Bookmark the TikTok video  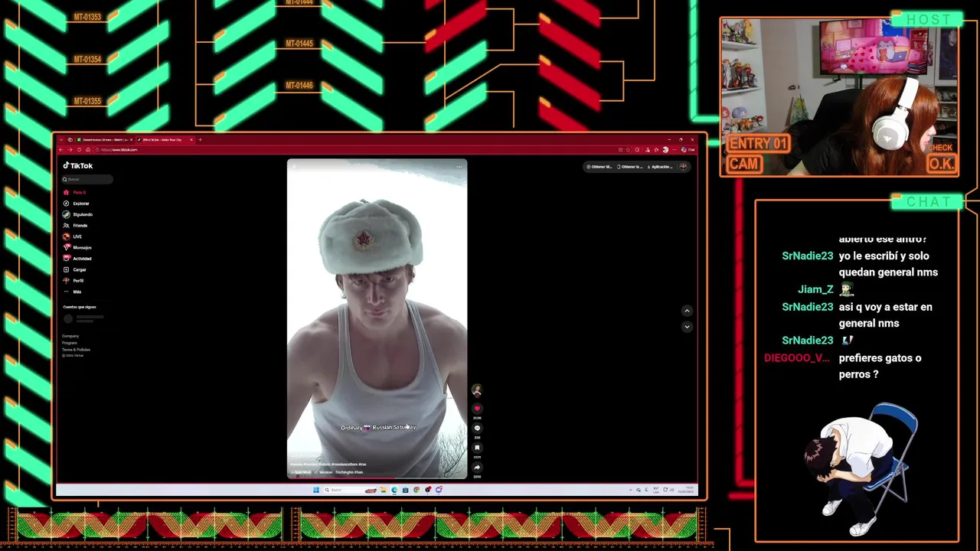pyautogui.click(x=477, y=448)
